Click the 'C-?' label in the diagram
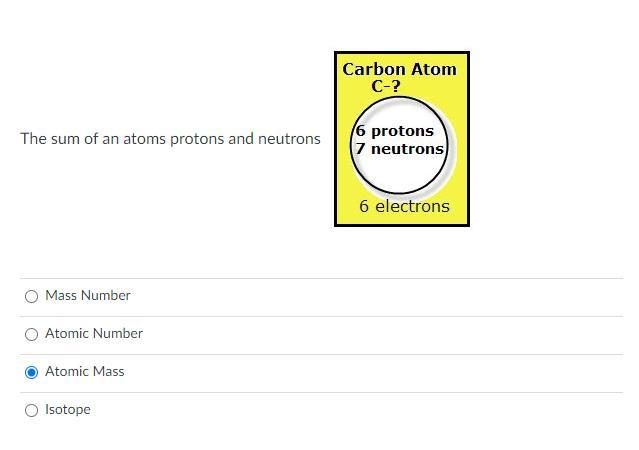The width and height of the screenshot is (639, 450). (x=386, y=87)
